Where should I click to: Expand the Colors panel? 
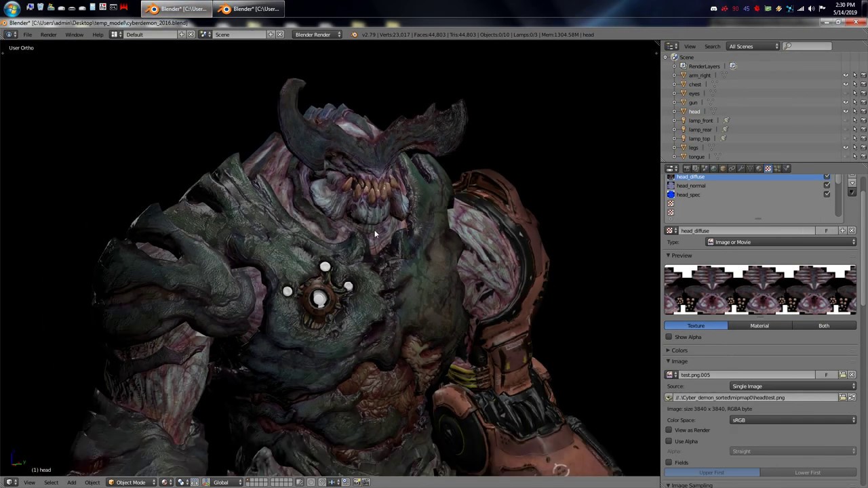point(679,350)
